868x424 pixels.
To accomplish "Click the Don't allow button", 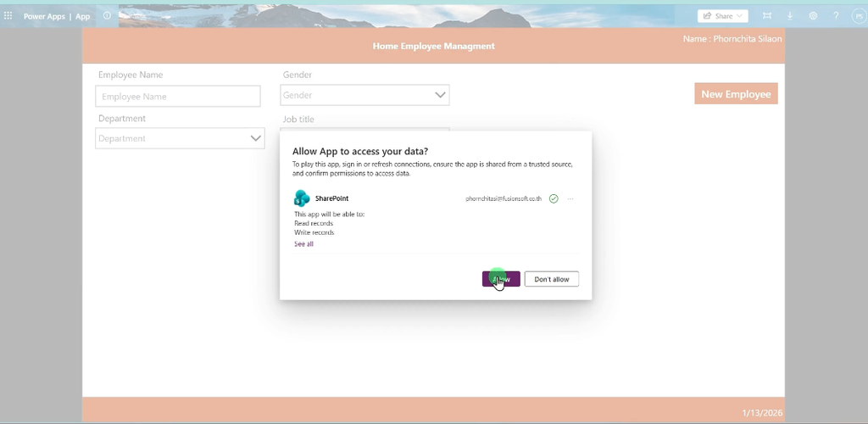I will coord(551,279).
